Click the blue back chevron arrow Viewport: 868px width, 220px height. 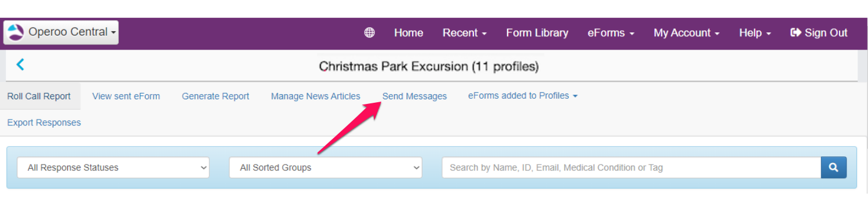[20, 65]
